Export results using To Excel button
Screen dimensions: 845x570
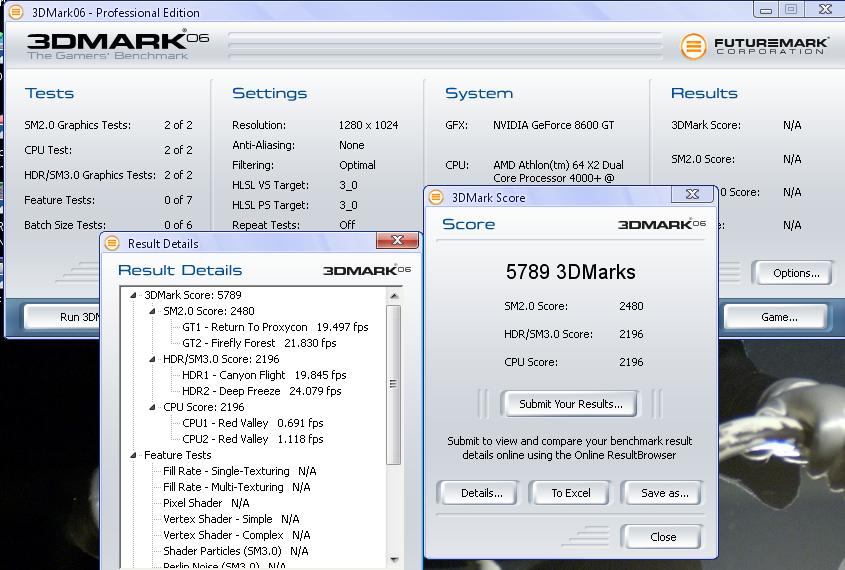pos(571,493)
